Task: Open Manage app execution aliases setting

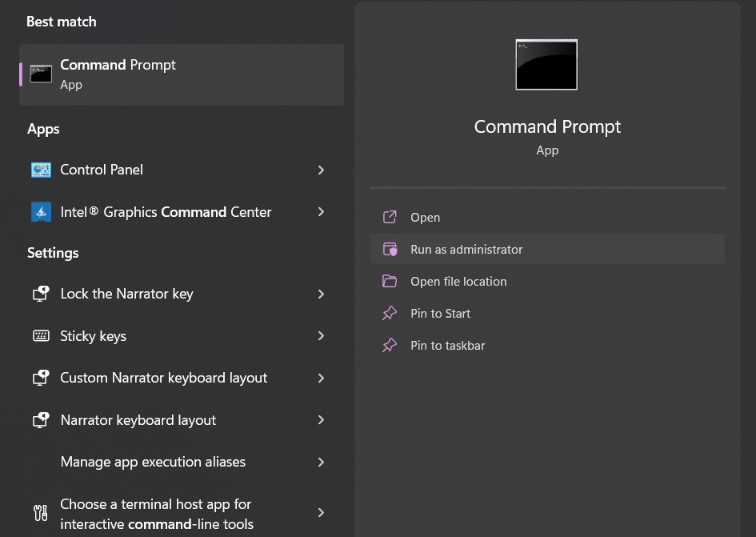Action: 182,463
